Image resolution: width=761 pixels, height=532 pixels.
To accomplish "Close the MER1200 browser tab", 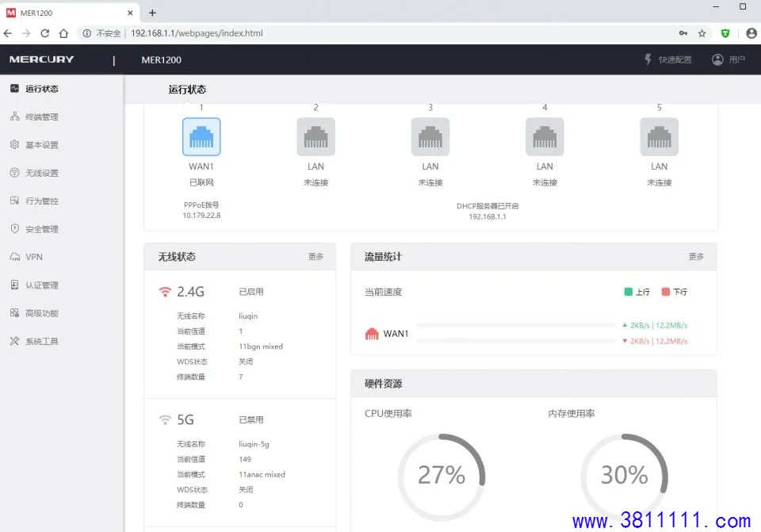I will (x=130, y=13).
